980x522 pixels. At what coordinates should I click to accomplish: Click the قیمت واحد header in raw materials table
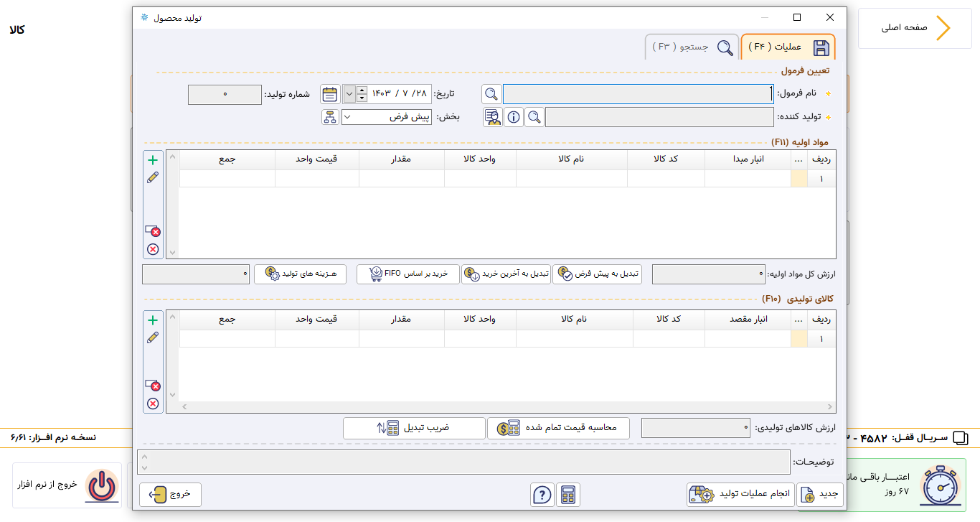317,159
